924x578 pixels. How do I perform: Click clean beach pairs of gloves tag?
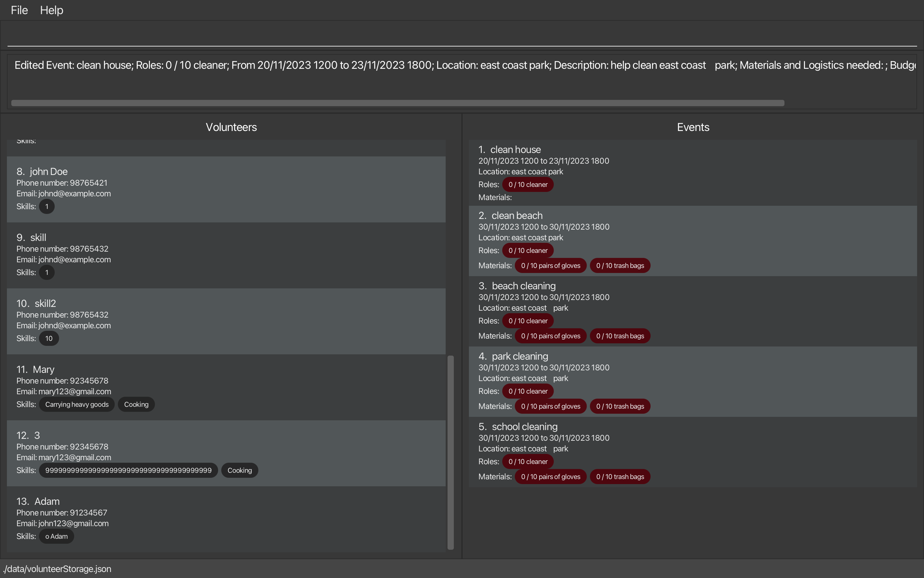click(550, 266)
